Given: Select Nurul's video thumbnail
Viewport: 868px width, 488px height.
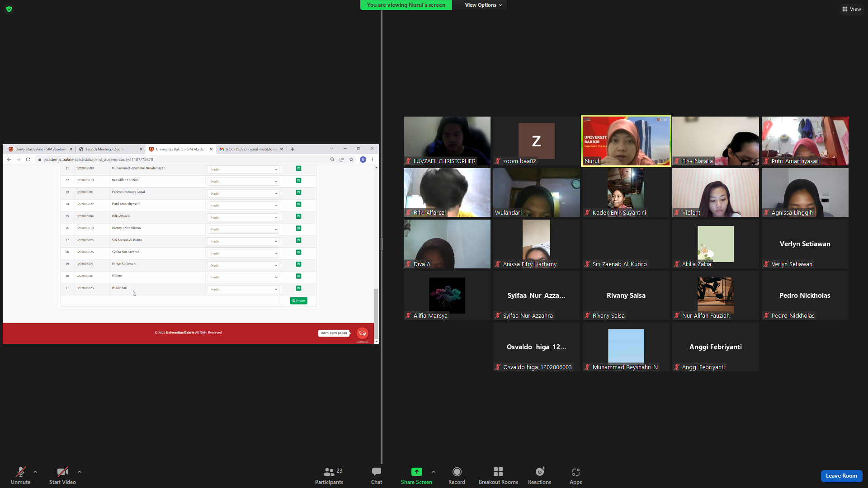Looking at the screenshot, I should (626, 141).
